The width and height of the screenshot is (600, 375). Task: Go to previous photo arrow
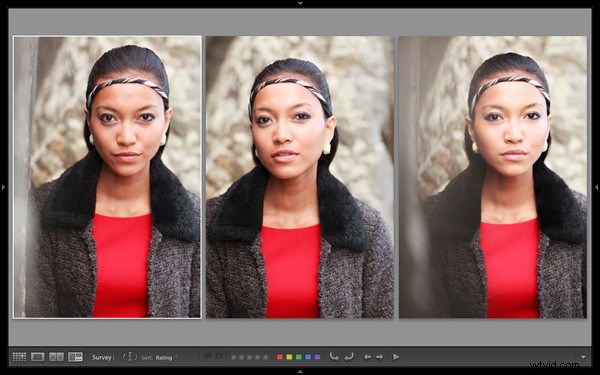(x=367, y=357)
